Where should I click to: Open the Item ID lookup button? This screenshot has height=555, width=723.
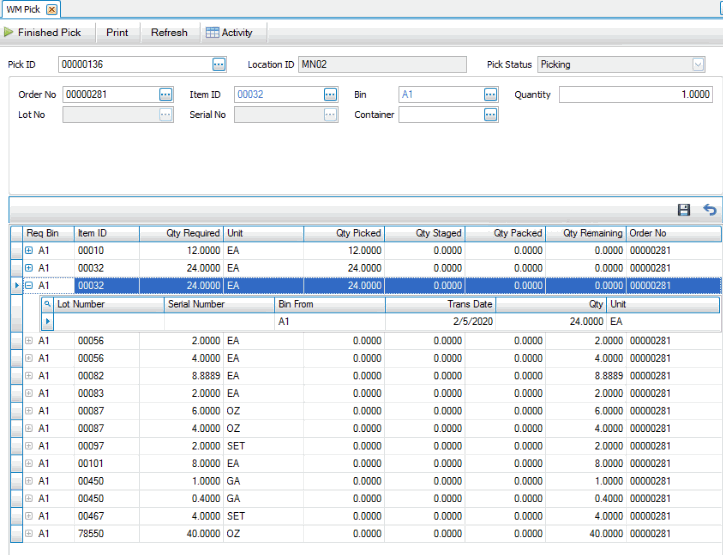pyautogui.click(x=330, y=95)
